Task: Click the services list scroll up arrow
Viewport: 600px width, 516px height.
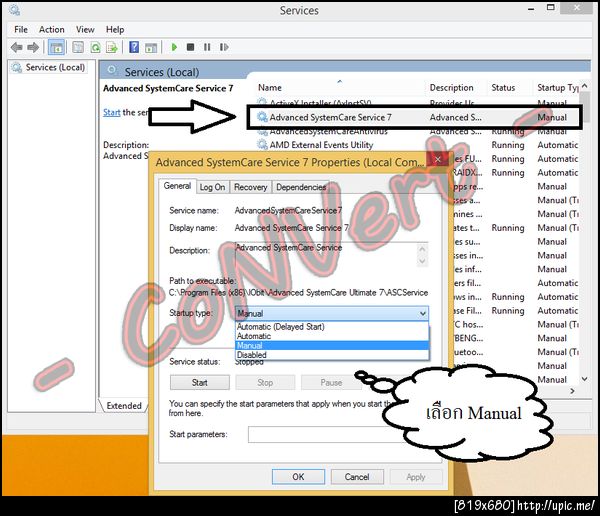Action: (585, 86)
